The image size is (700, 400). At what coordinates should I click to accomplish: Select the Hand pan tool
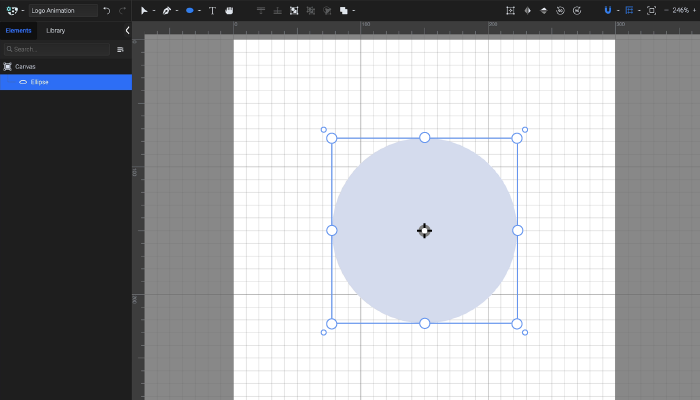(229, 10)
